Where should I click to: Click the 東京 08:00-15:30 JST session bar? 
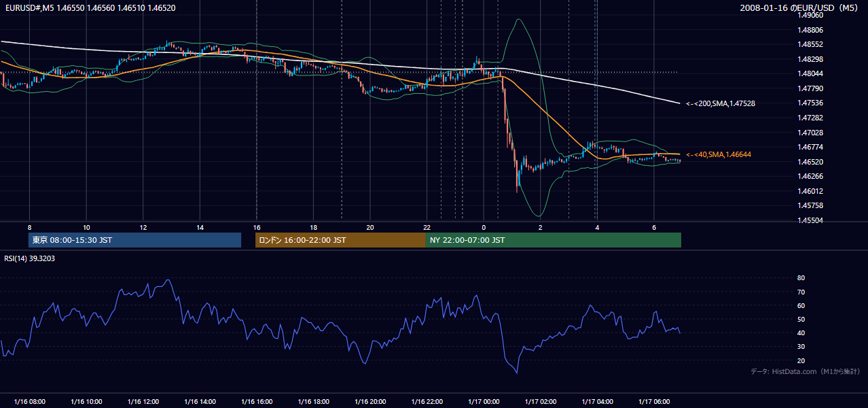tap(134, 240)
